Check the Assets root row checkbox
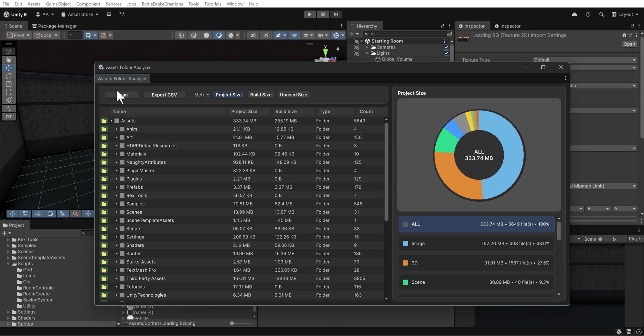The image size is (644, 336). tap(117, 121)
